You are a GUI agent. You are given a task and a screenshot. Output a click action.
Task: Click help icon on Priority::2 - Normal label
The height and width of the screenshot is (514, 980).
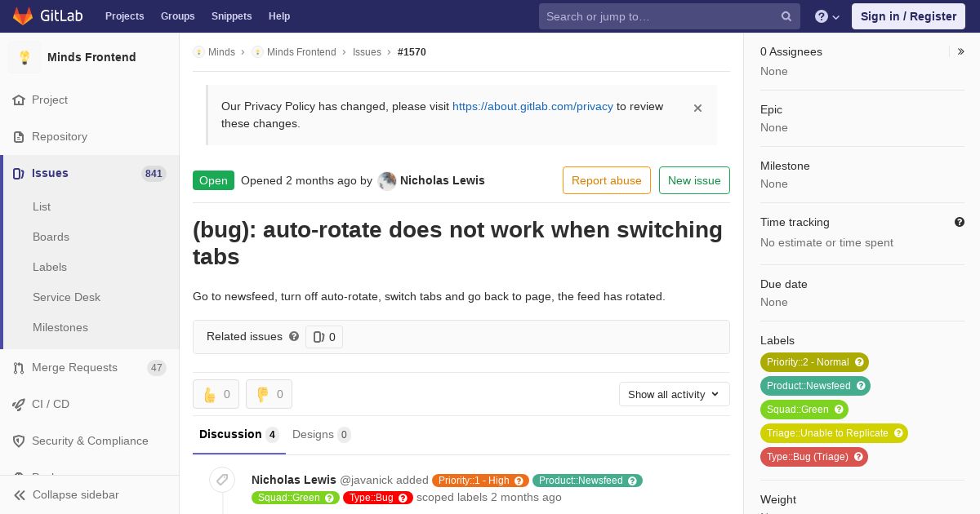(858, 362)
